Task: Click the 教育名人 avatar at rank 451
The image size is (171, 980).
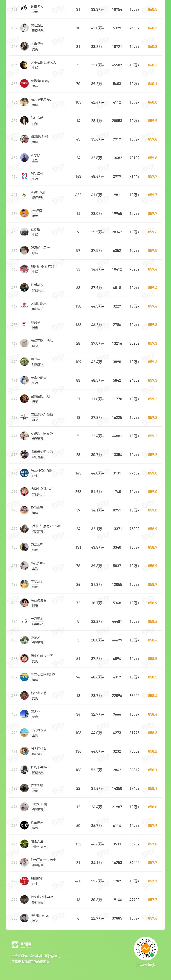Action: click(x=24, y=10)
